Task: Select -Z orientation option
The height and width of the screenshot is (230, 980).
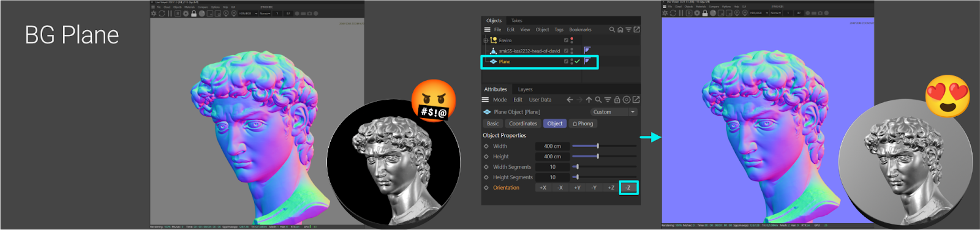Action: tap(628, 188)
